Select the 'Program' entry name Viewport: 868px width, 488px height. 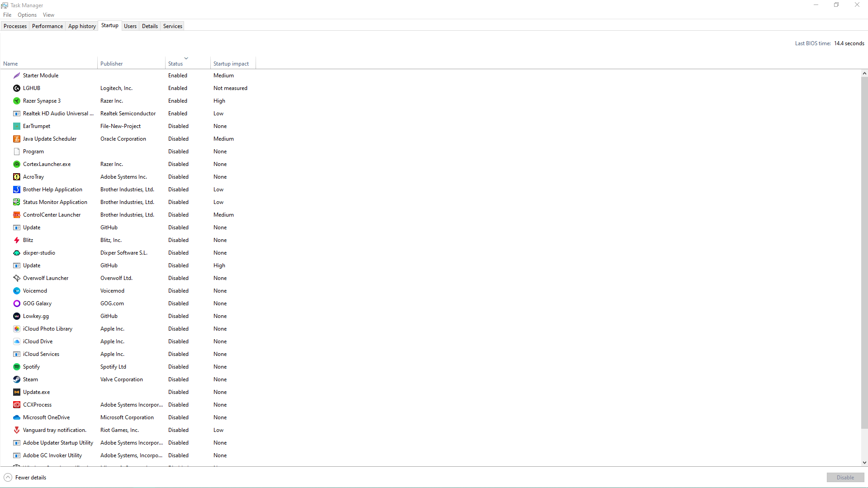[33, 152]
